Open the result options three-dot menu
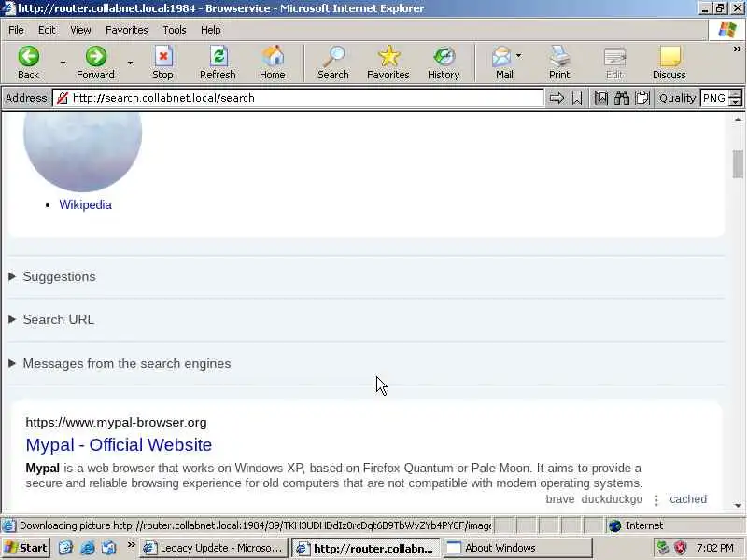The image size is (747, 560). pos(656,499)
